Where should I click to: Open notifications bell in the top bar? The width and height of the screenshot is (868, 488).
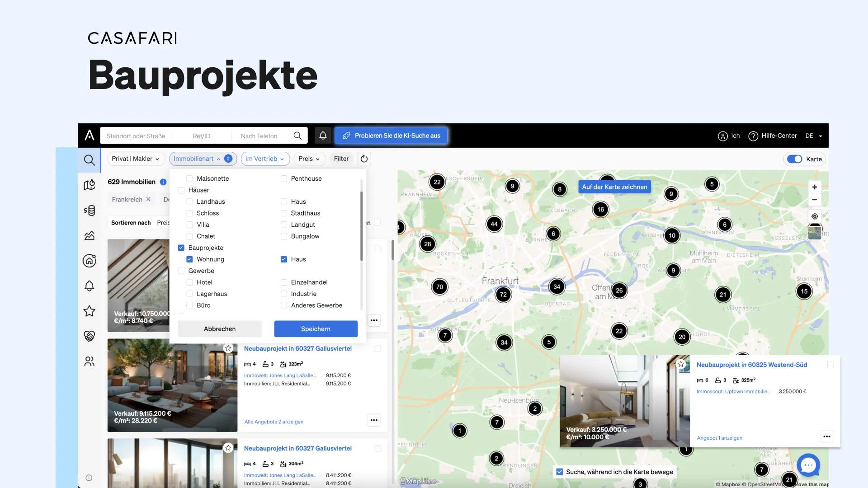[x=323, y=136]
